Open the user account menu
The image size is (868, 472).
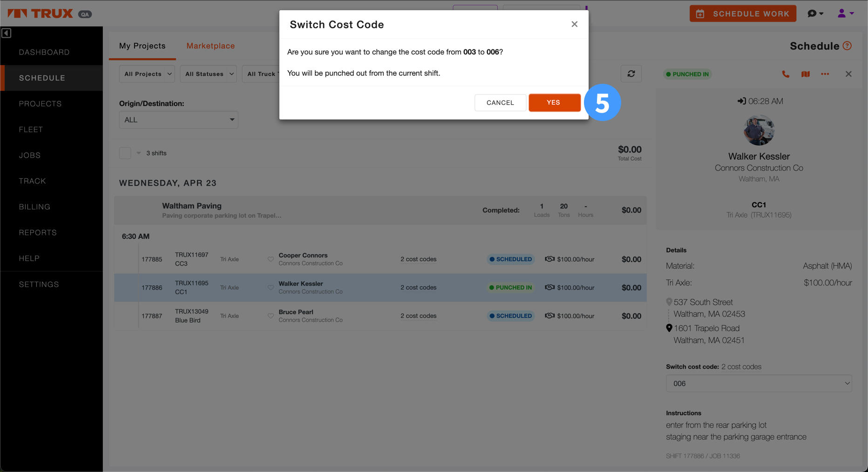[x=845, y=13]
